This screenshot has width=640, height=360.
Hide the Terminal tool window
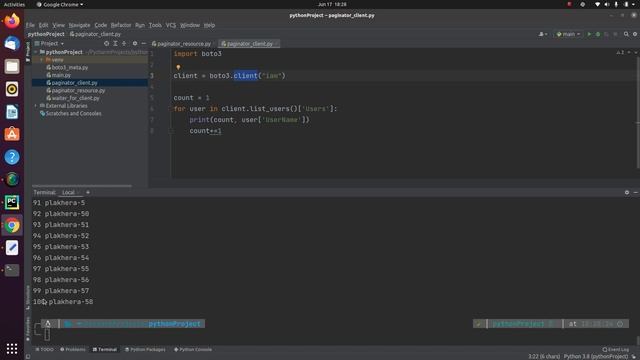(x=636, y=192)
